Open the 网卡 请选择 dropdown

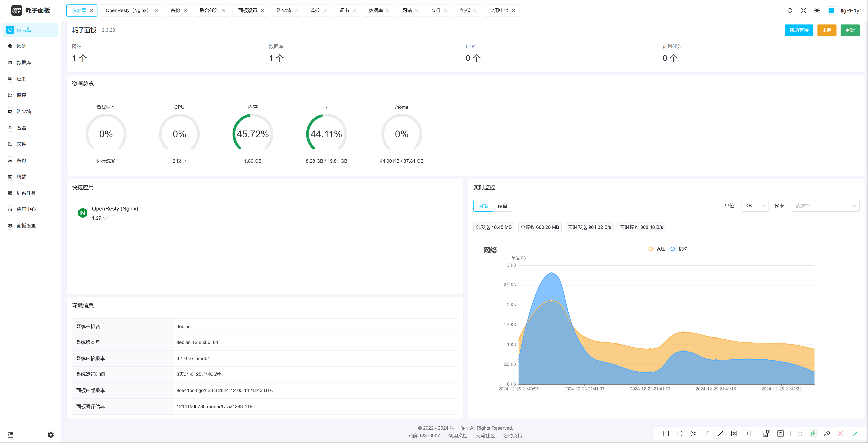coord(825,206)
